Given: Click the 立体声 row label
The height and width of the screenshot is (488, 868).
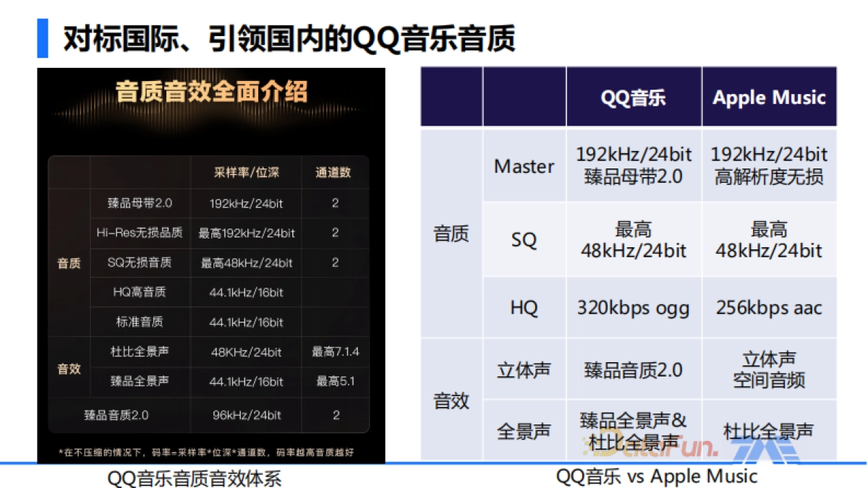Looking at the screenshot, I should tap(523, 369).
